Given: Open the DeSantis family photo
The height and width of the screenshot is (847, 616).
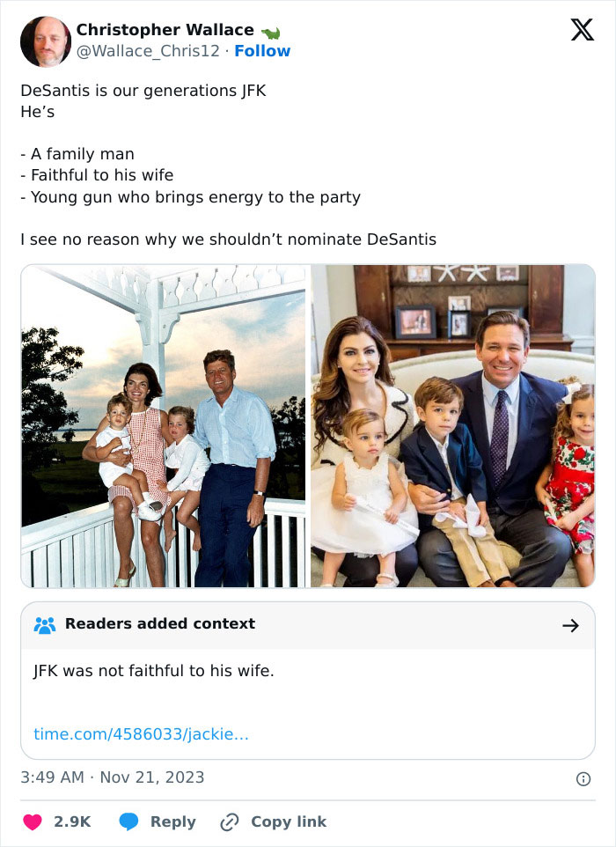Looking at the screenshot, I should coord(452,426).
